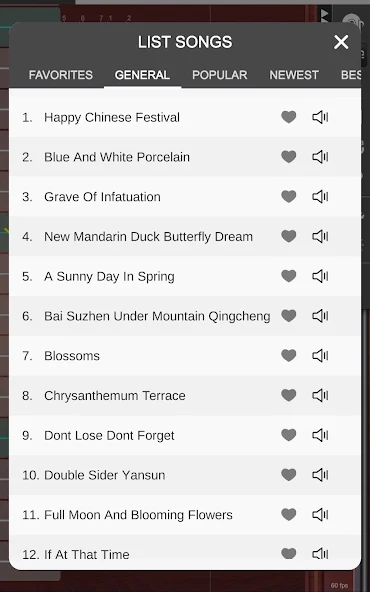Play sample of Double Sider Yansun
The image size is (370, 592).
(x=320, y=475)
